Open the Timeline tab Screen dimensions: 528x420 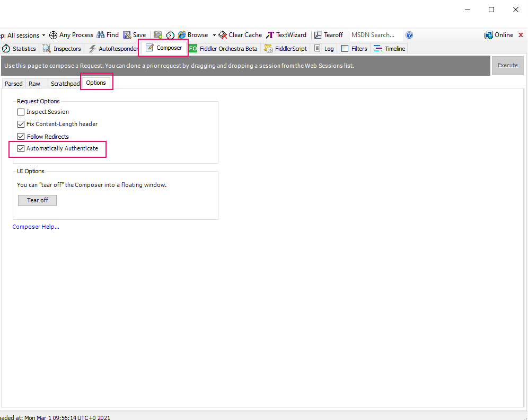click(390, 49)
